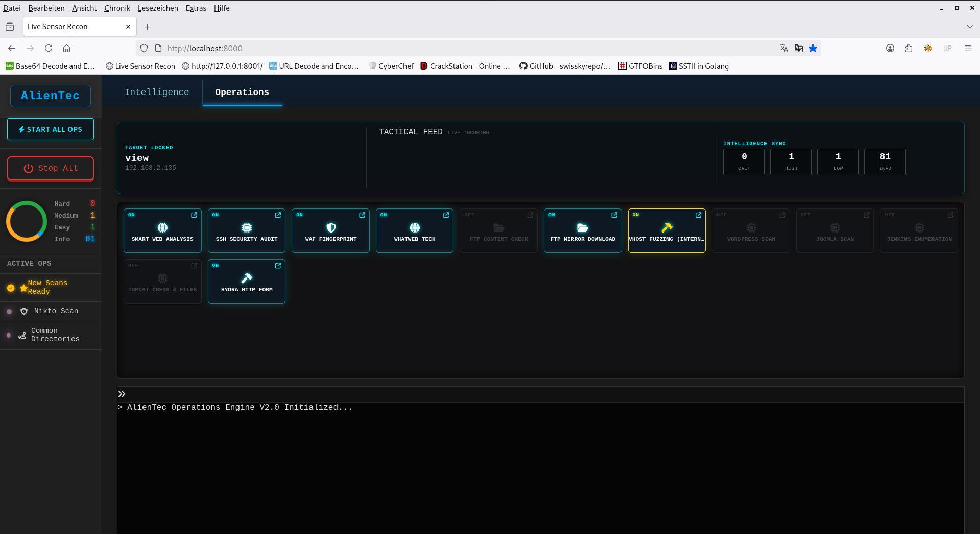Click the red Stop All button

tap(51, 168)
